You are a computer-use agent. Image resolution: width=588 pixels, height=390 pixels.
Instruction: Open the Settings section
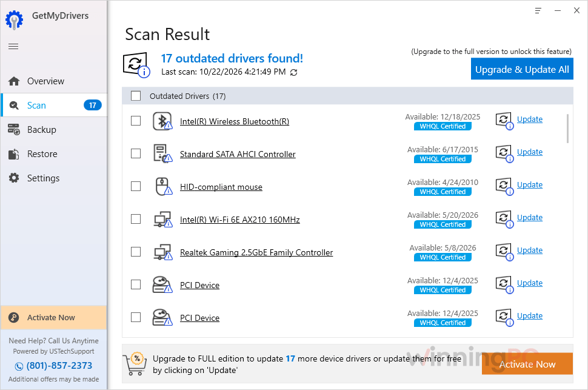point(53,178)
